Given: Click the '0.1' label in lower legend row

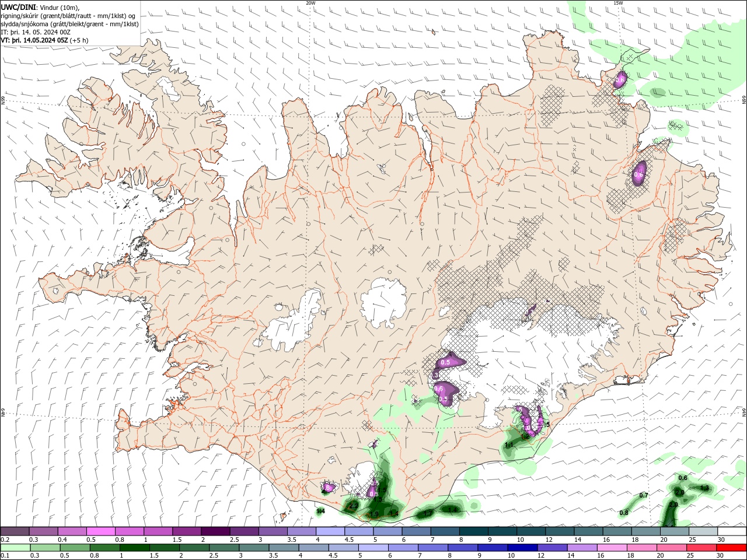Looking at the screenshot, I should click(5, 556).
